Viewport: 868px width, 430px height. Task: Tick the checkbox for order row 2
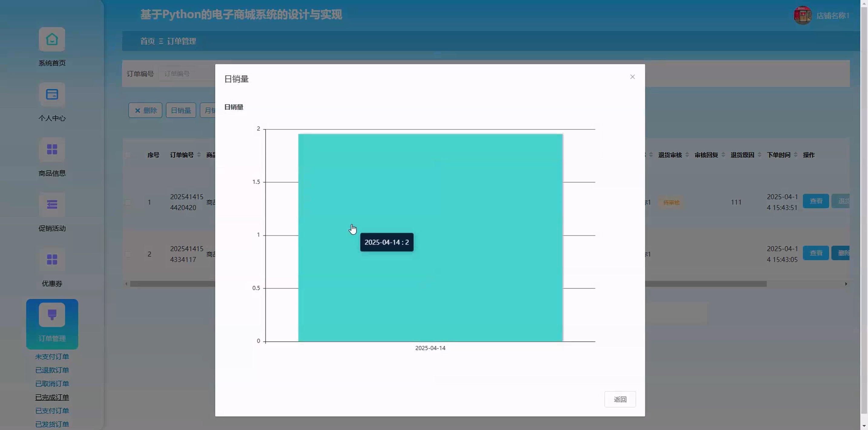click(128, 254)
